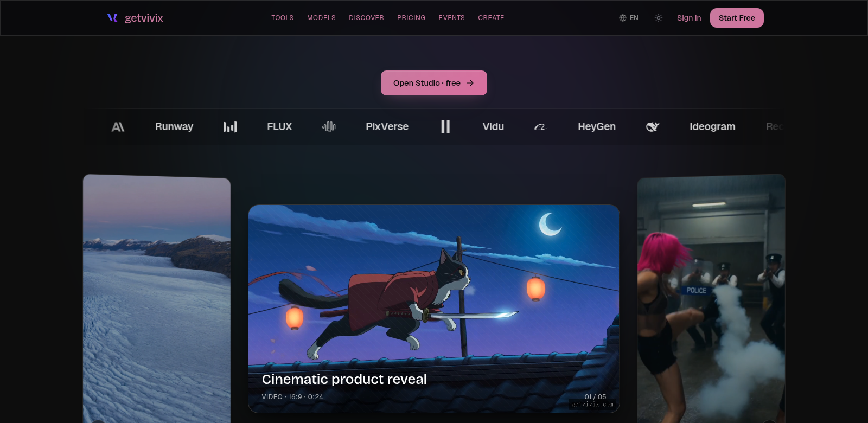Click the Sign in link

[689, 18]
